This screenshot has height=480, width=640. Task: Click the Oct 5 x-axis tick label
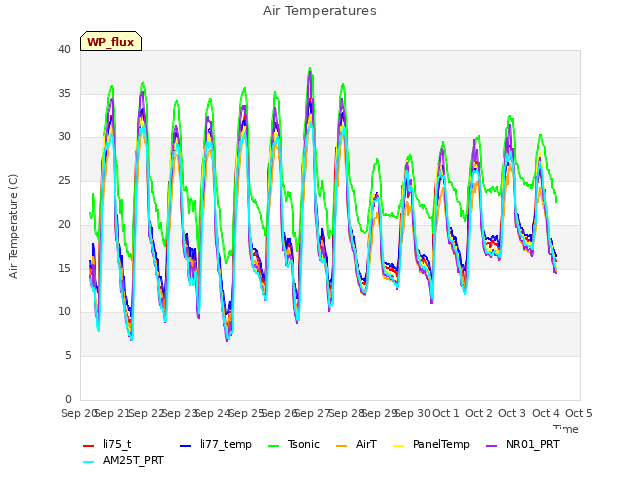coord(579,413)
